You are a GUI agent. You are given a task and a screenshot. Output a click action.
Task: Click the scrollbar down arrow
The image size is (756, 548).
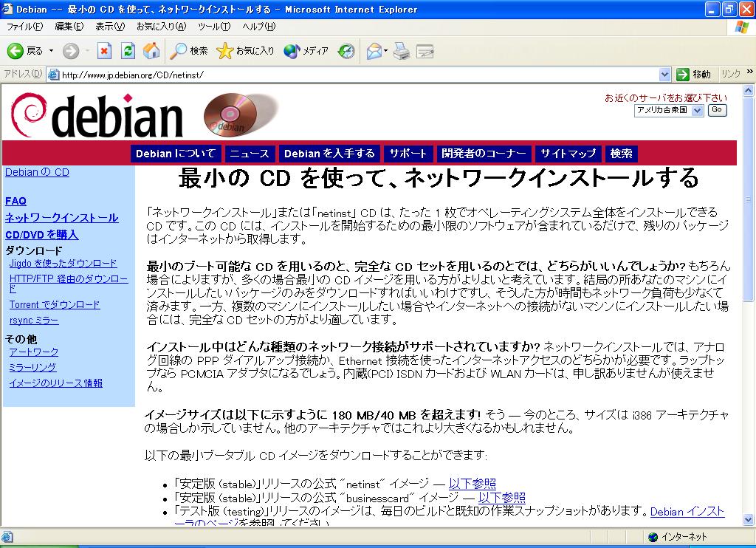coord(749,520)
